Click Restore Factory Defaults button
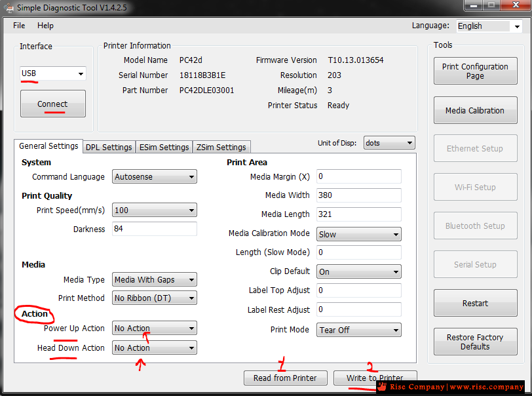532x396 pixels. coord(476,342)
